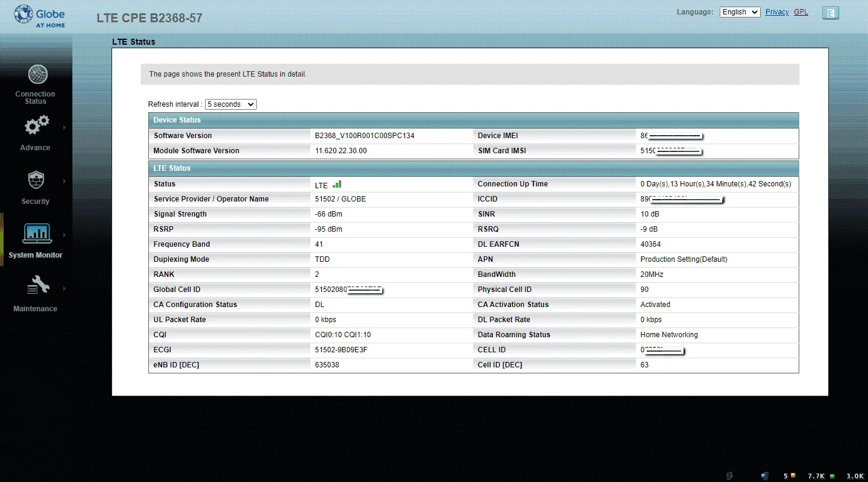Click Physical Cell ID value 90
The width and height of the screenshot is (868, 482).
point(644,290)
